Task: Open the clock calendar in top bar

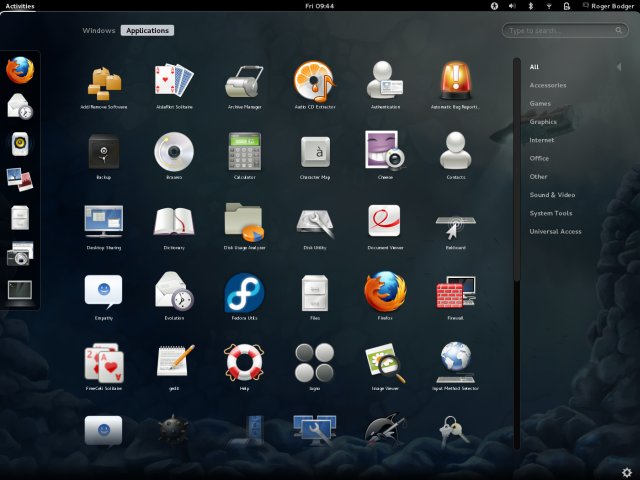Action: tap(319, 6)
